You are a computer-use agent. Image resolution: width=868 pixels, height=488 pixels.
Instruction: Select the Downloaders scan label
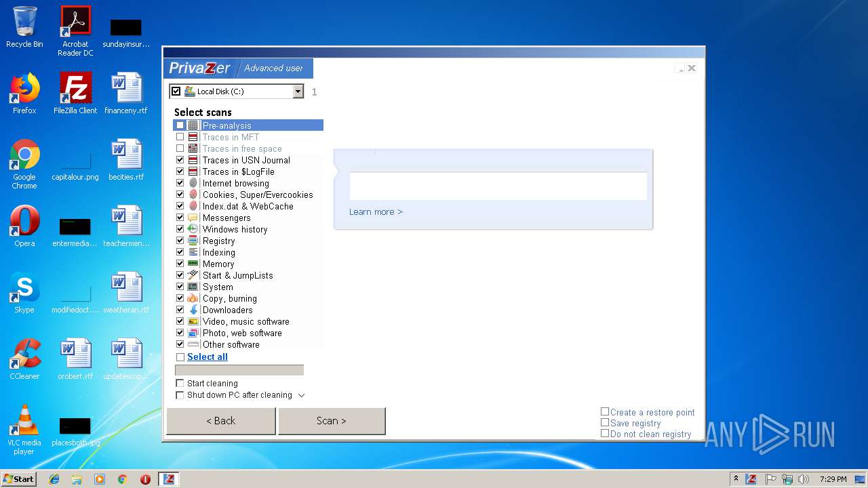(x=228, y=310)
